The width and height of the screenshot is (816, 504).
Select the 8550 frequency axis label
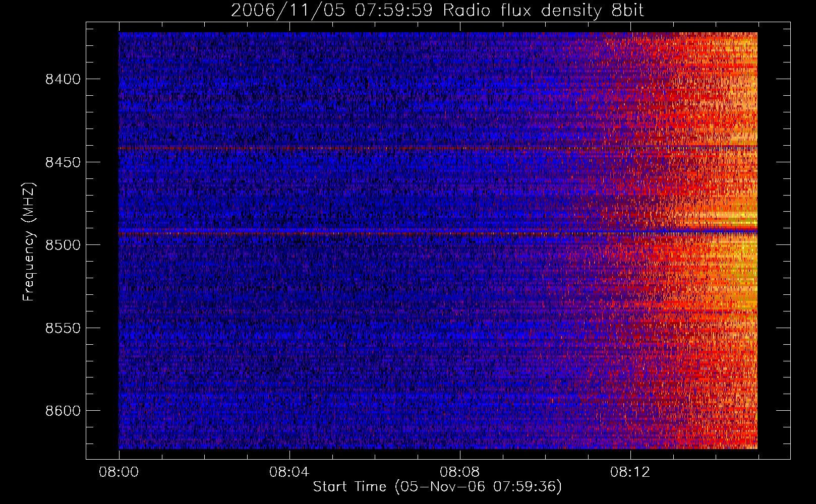[63, 328]
